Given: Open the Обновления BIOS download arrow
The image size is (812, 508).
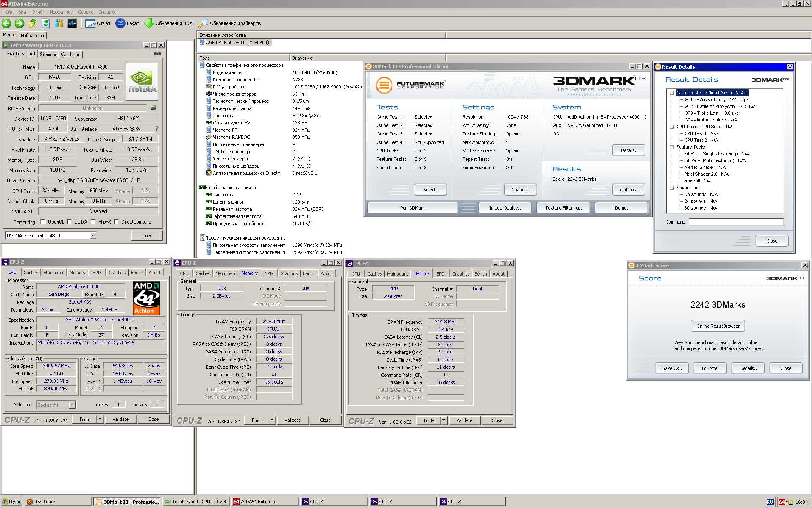Looking at the screenshot, I should pyautogui.click(x=149, y=23).
